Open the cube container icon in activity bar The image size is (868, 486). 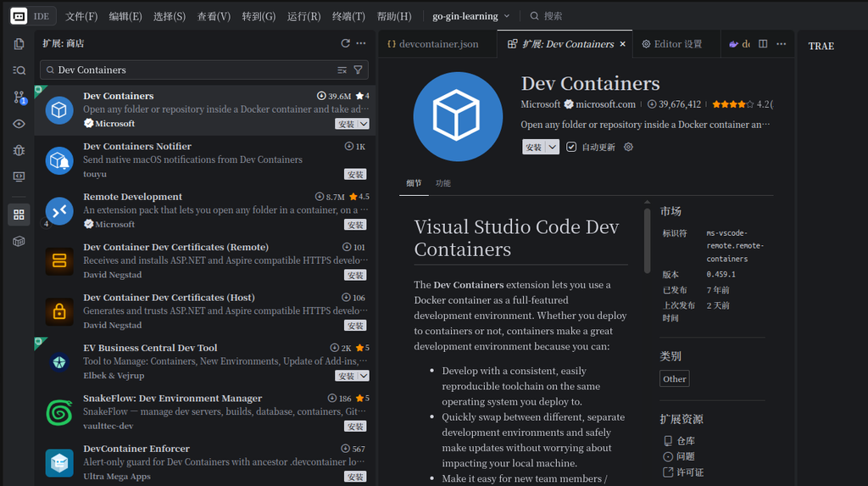click(19, 241)
